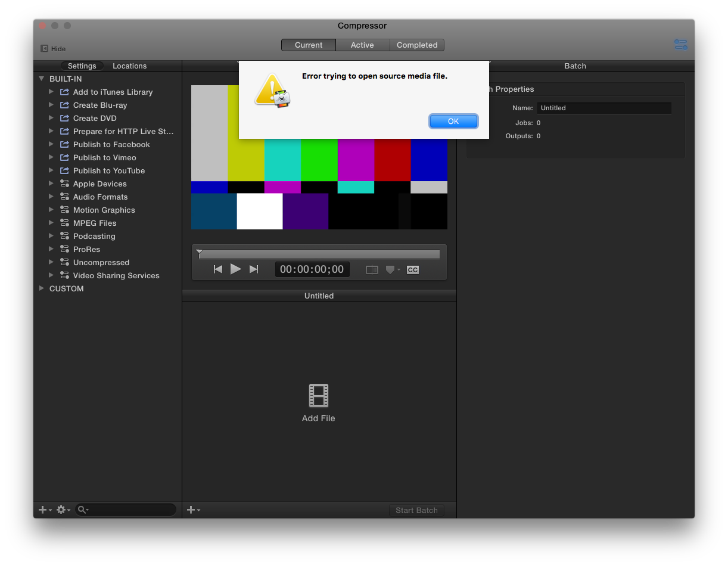Click the timecode display field
Viewport: 728px width, 566px height.
click(x=312, y=269)
